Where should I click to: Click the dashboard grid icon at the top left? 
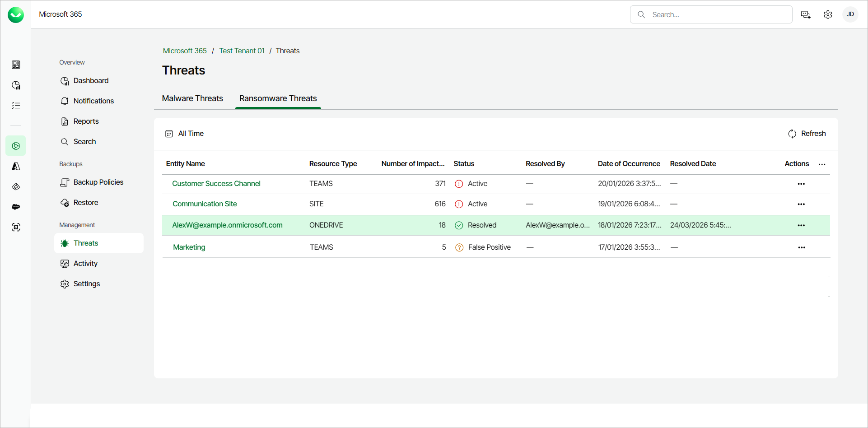16,65
